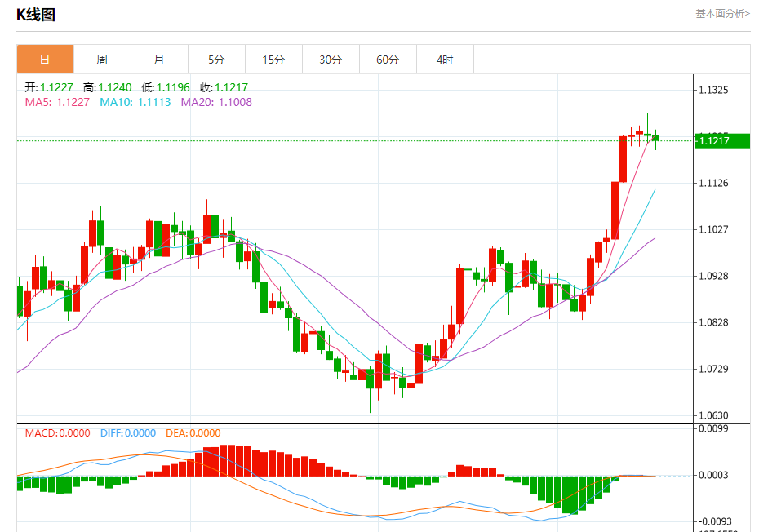Click the 1.1027 price axis label
This screenshot has width=759, height=532.
[713, 229]
